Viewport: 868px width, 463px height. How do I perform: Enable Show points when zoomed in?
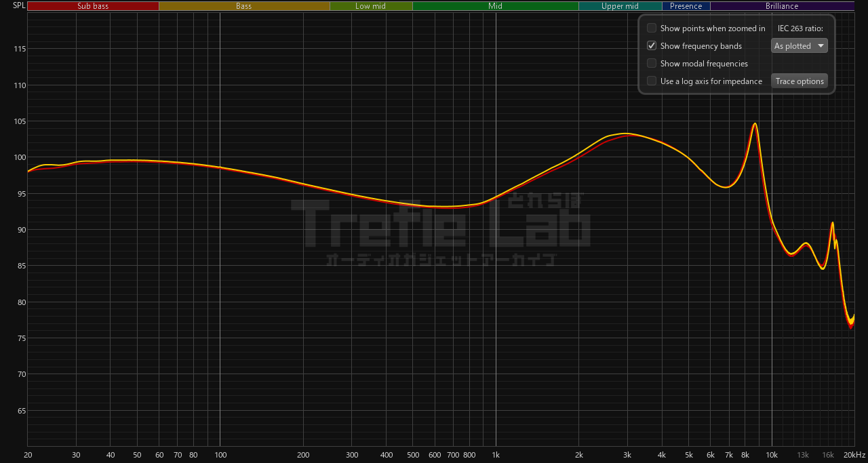(x=652, y=28)
